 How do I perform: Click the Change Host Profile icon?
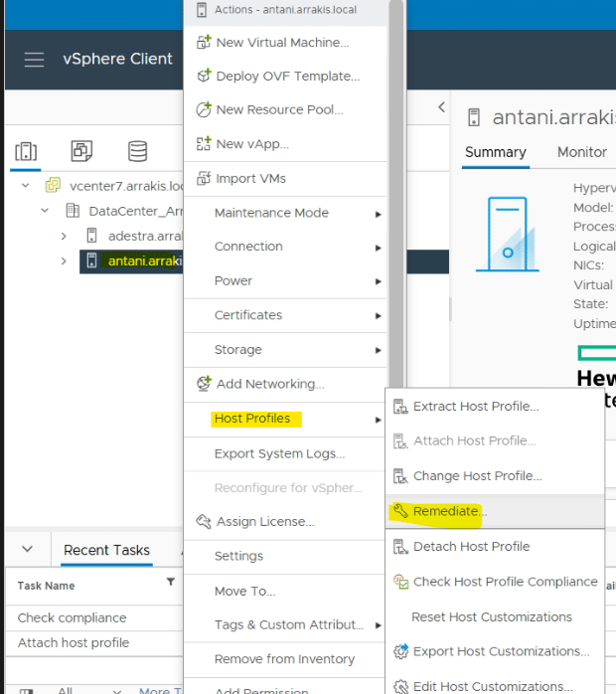(400, 476)
